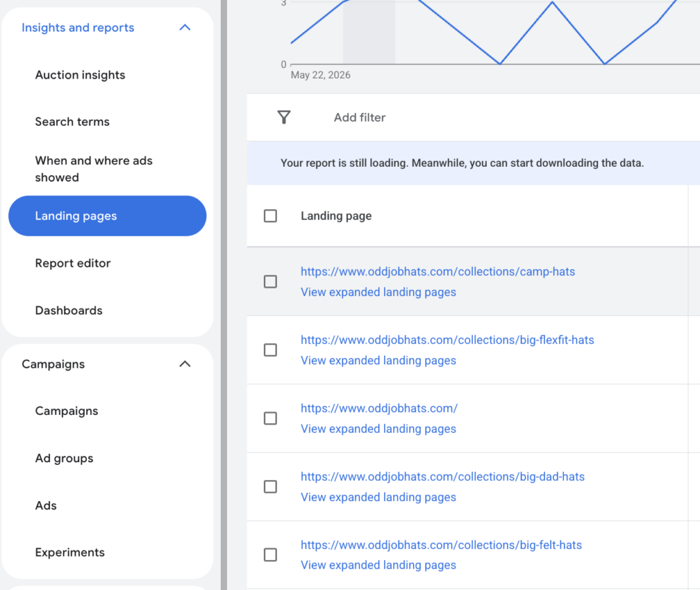This screenshot has height=590, width=700.
Task: Collapse the Insights and reports section
Action: [185, 28]
